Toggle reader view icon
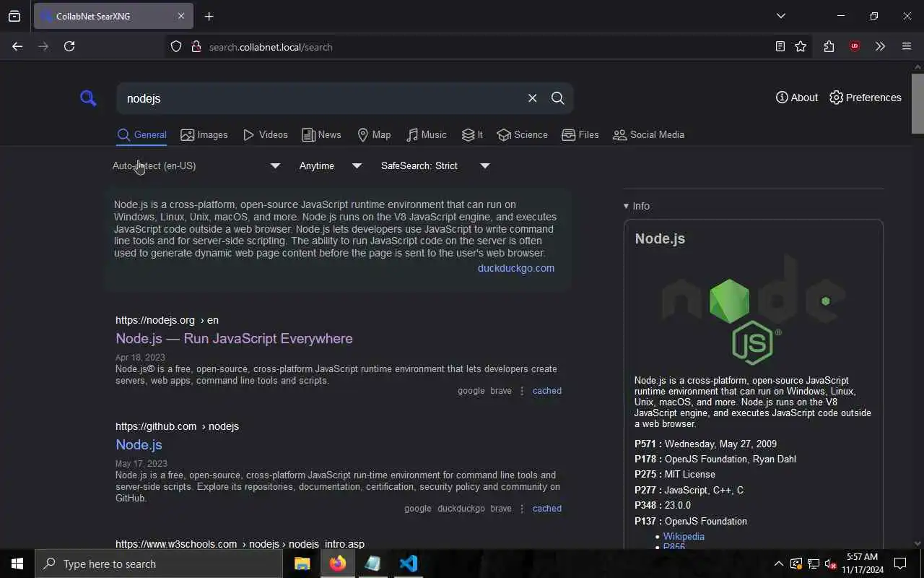Image resolution: width=924 pixels, height=578 pixels. tap(780, 46)
